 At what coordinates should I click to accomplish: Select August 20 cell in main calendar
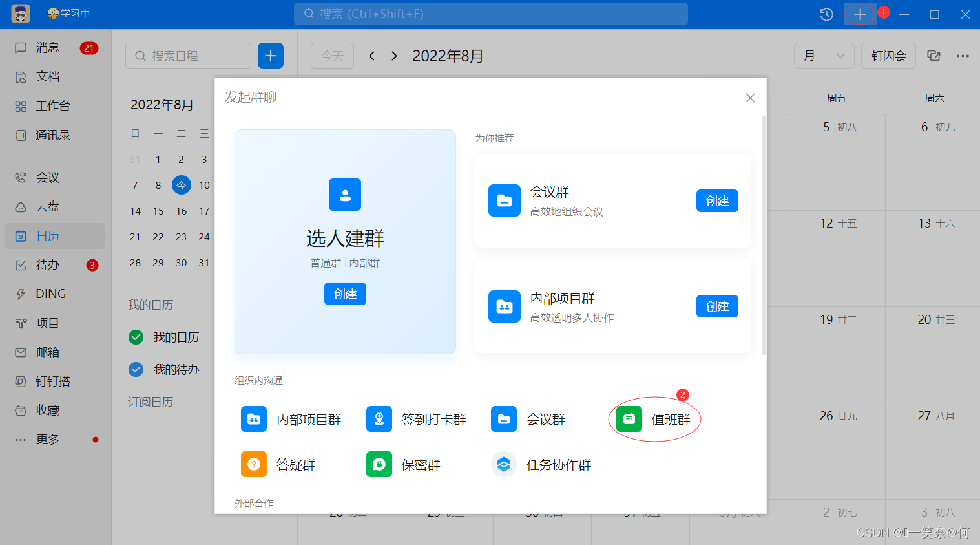click(933, 355)
